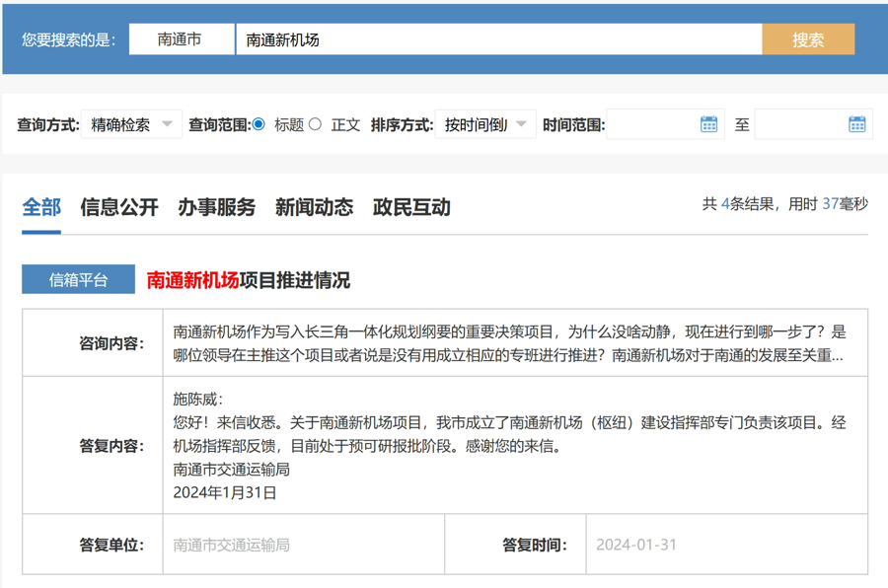The height and width of the screenshot is (588, 888).
Task: Click the reply greeting 施陈威
Action: pyautogui.click(x=197, y=399)
